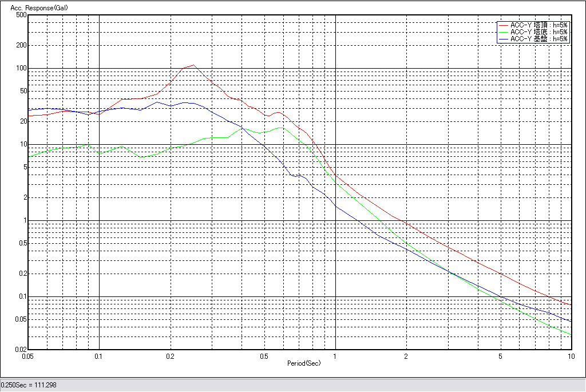Click the peak of the red curve
This screenshot has width=586, height=392.
click(193, 65)
